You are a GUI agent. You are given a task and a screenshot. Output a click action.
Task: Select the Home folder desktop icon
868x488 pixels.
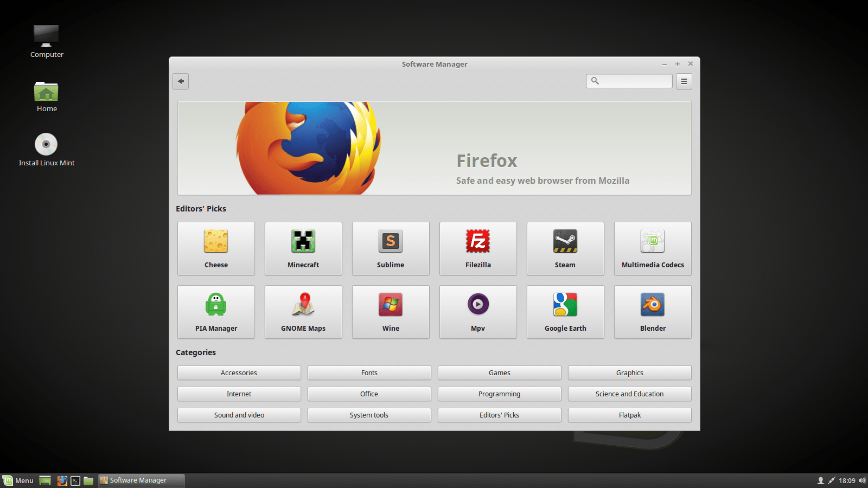(x=47, y=97)
